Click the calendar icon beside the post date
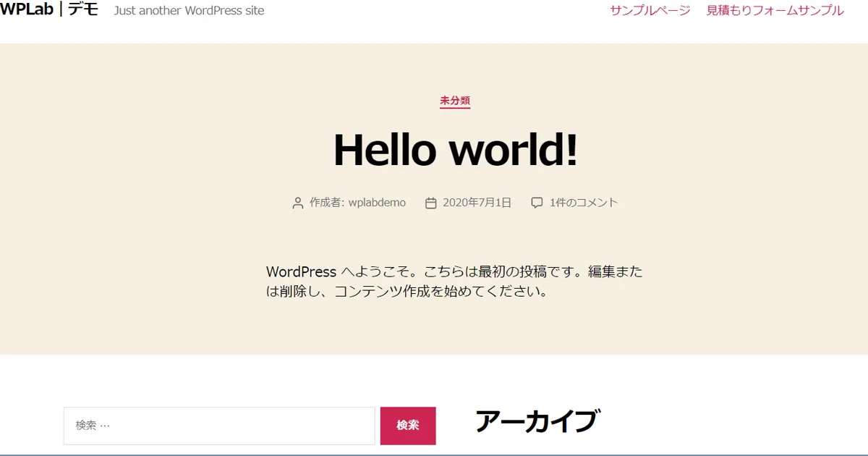The image size is (868, 456). click(x=430, y=203)
